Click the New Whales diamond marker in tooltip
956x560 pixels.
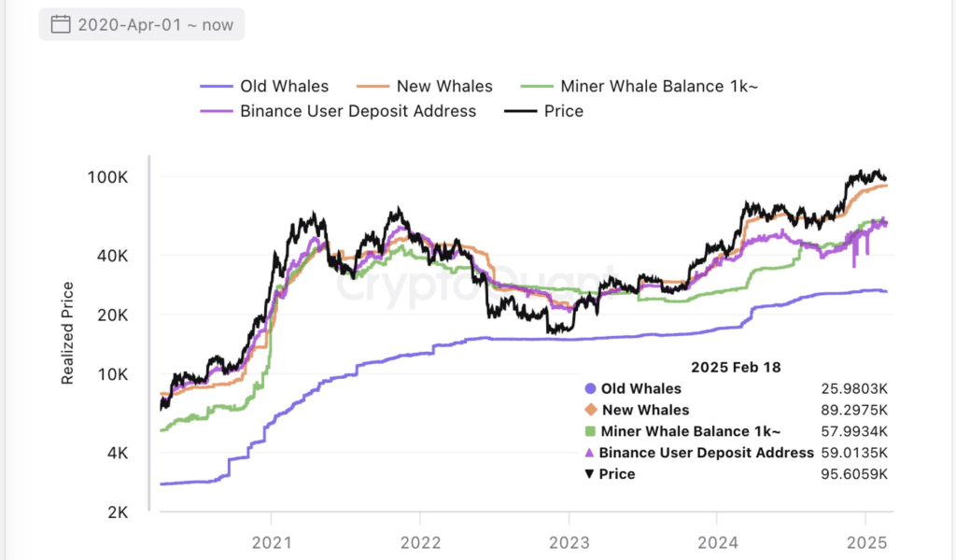590,410
